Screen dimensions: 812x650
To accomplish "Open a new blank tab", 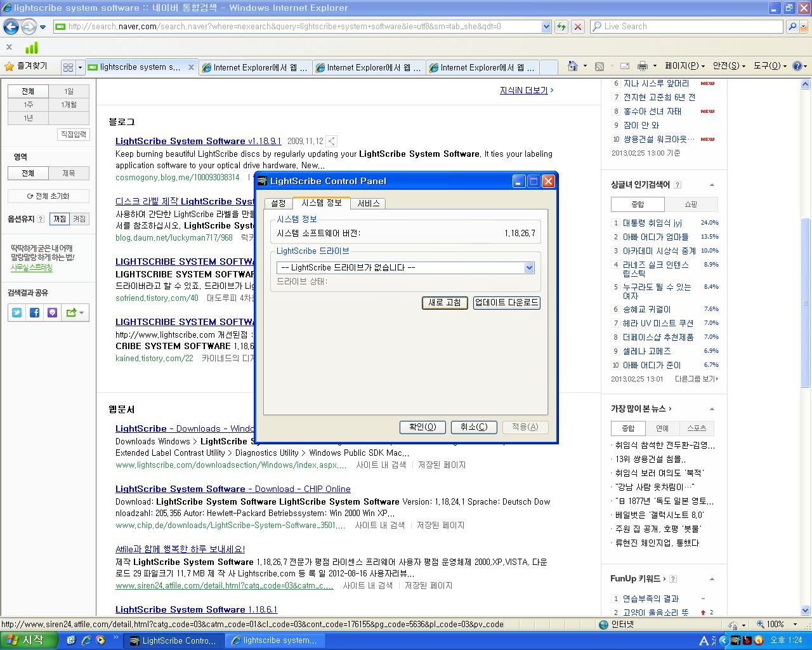I will (x=548, y=67).
